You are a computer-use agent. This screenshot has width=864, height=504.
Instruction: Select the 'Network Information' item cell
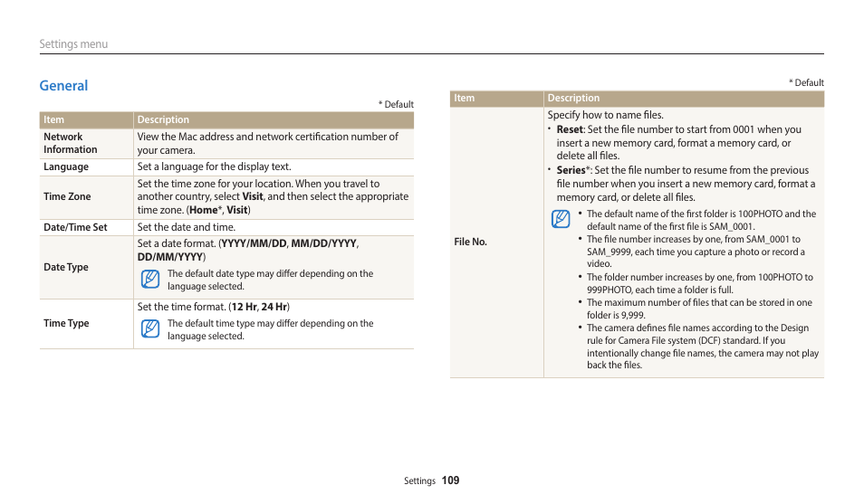point(86,143)
